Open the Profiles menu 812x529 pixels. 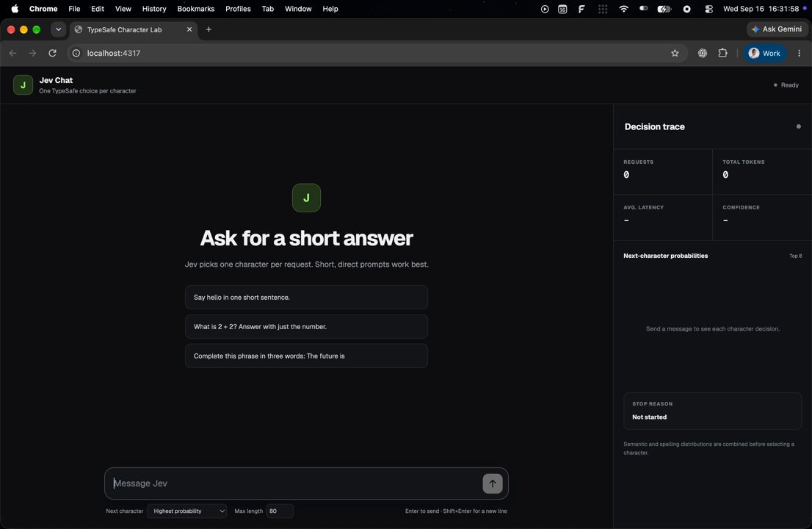click(238, 9)
